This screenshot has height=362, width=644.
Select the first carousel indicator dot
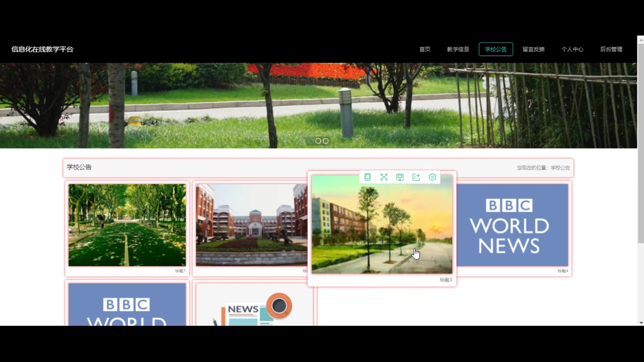coord(311,141)
